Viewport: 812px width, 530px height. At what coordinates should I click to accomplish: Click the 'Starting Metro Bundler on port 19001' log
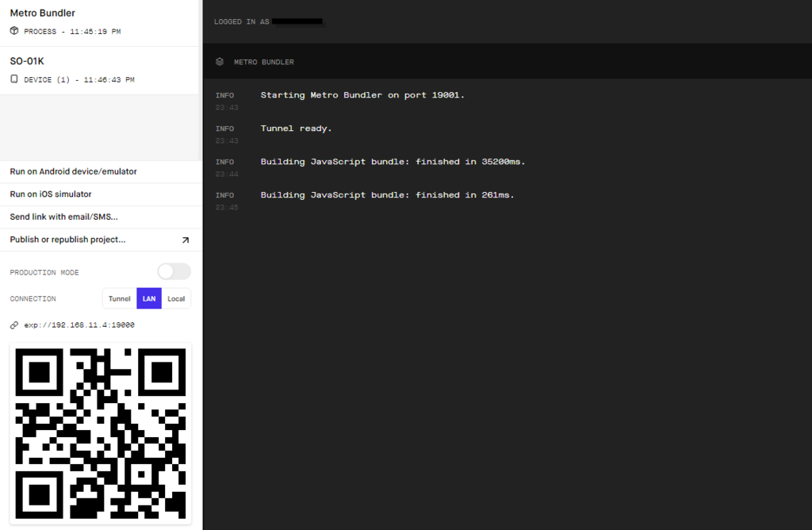click(362, 95)
